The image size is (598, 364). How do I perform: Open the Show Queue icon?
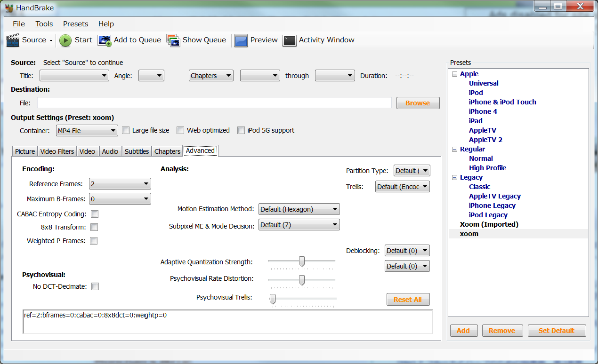tap(173, 40)
